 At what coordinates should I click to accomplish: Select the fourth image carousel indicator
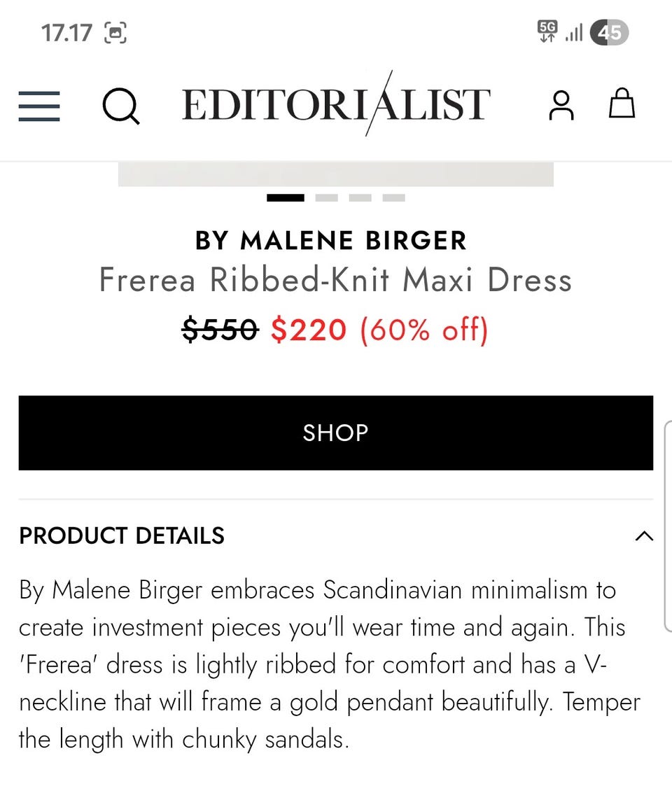click(x=394, y=197)
